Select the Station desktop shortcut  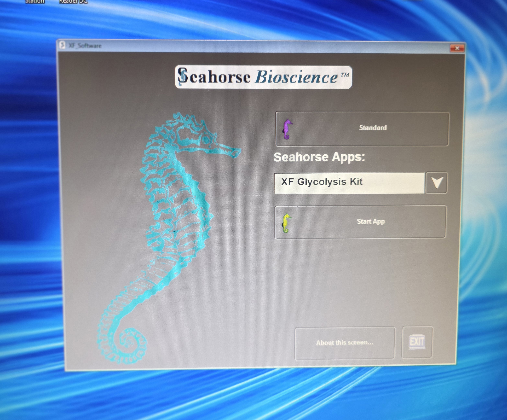click(35, 1)
